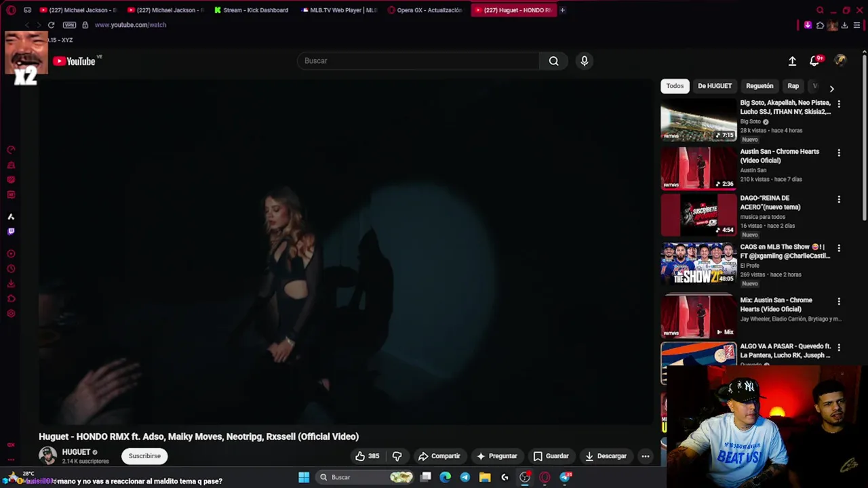Screen dimensions: 868x488
Task: Open Downloads icon in Opera sidebar
Action: (11, 284)
